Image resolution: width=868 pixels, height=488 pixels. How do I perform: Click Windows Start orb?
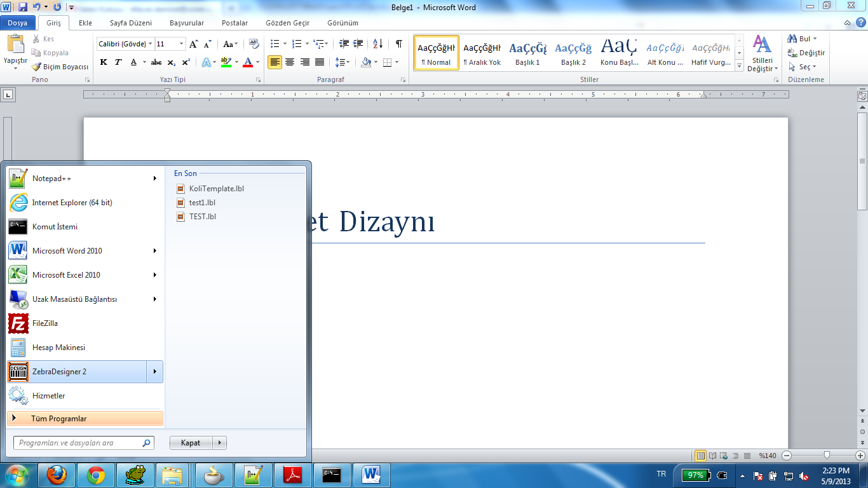17,475
